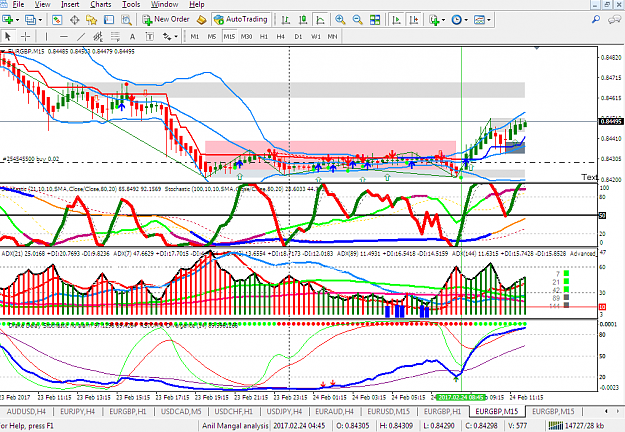Open the Arrows tool icon

tap(167, 37)
